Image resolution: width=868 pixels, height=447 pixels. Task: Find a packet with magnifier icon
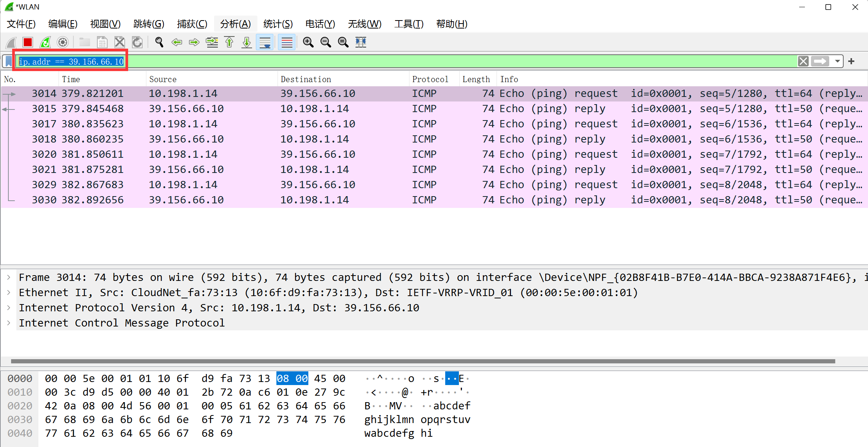pyautogui.click(x=159, y=42)
